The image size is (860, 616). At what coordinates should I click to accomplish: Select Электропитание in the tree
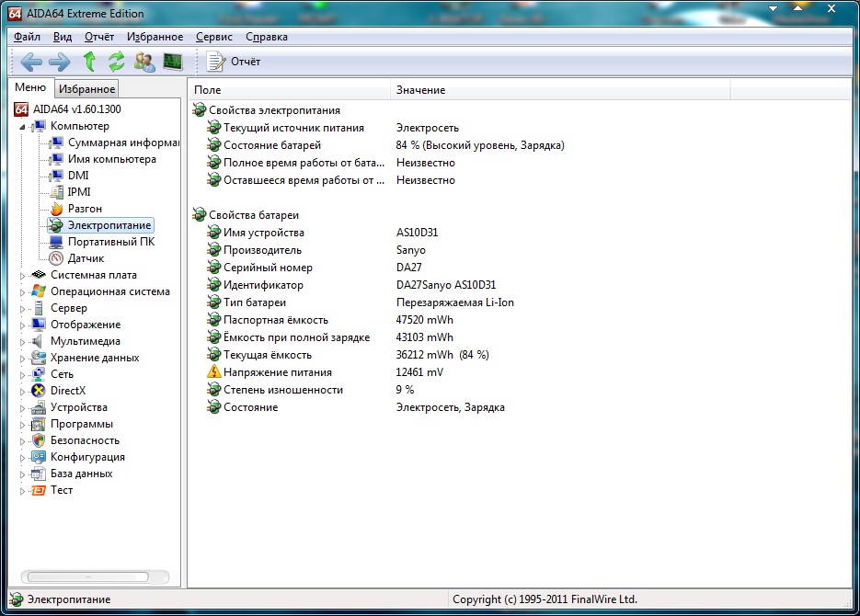pos(109,225)
